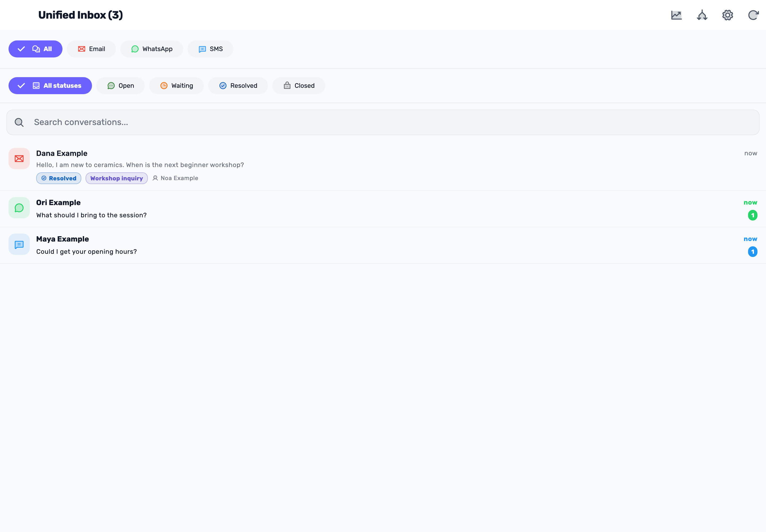The height and width of the screenshot is (532, 766).
Task: Open the Dana Example conversation name
Action: point(62,153)
